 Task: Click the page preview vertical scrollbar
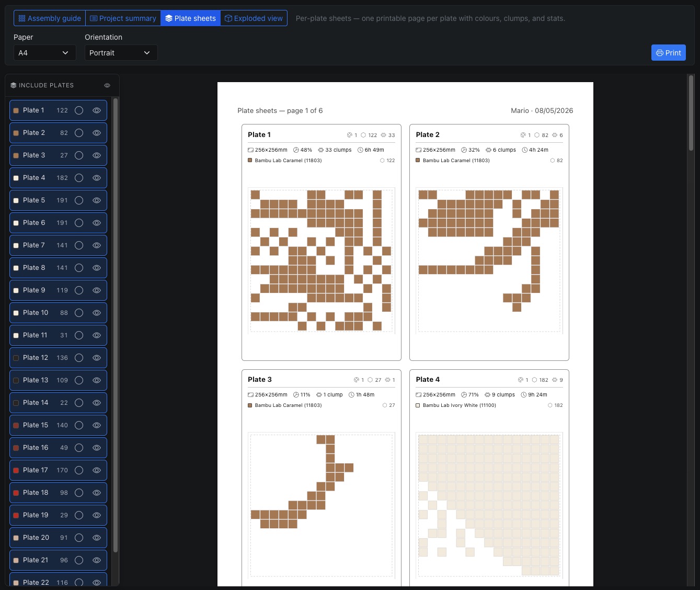pos(691,112)
